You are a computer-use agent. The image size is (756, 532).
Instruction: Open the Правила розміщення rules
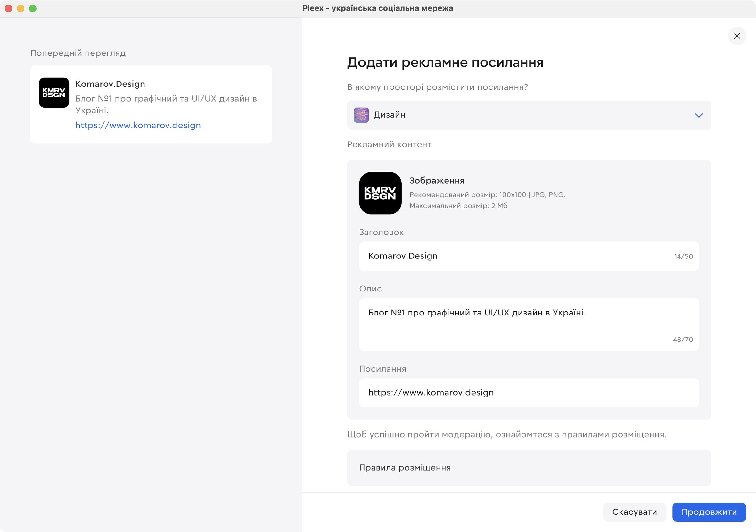pyautogui.click(x=529, y=468)
